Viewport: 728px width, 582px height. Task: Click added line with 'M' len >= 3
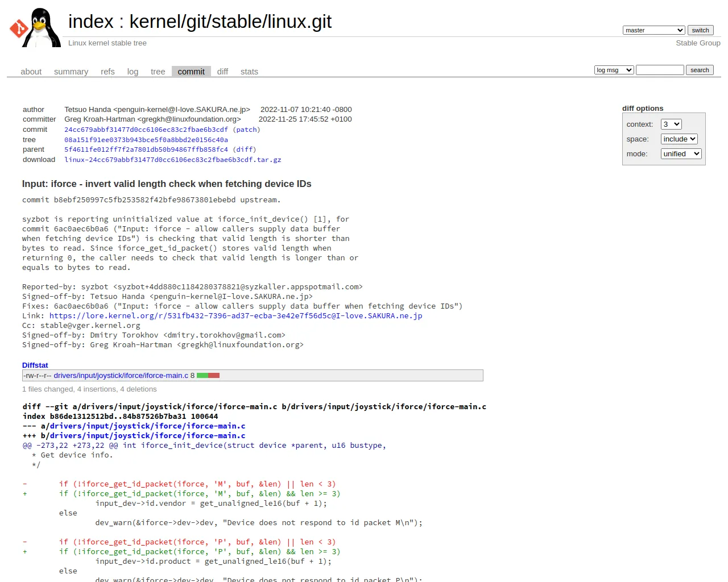point(181,494)
